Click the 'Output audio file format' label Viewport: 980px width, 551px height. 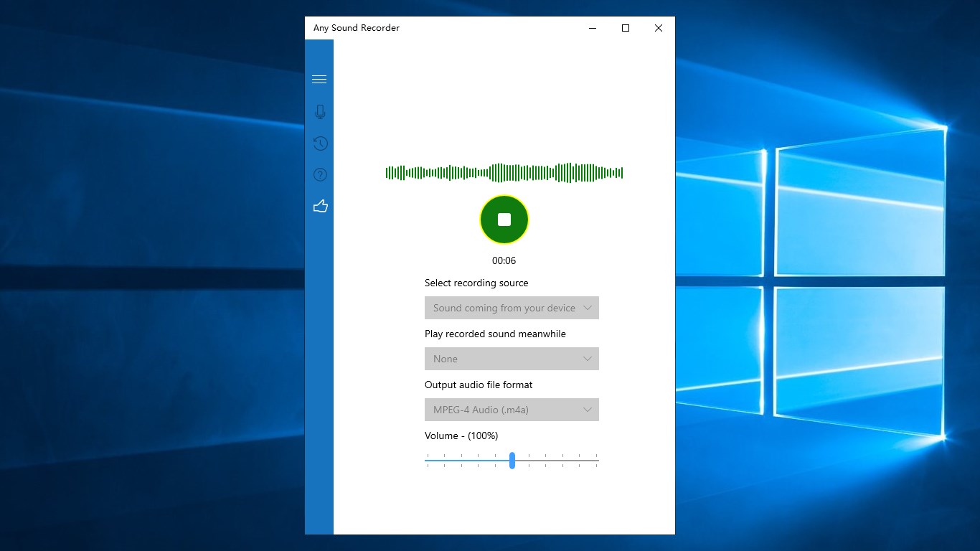tap(479, 385)
